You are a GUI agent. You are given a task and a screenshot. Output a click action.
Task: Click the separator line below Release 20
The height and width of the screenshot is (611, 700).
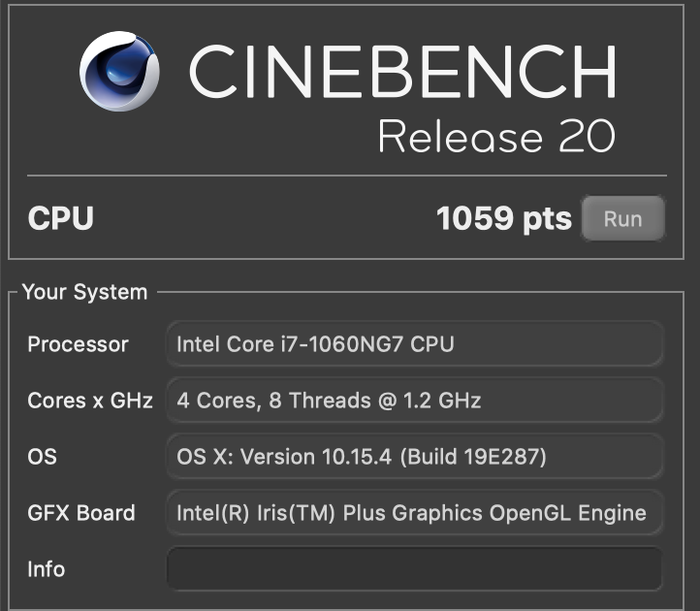click(347, 176)
